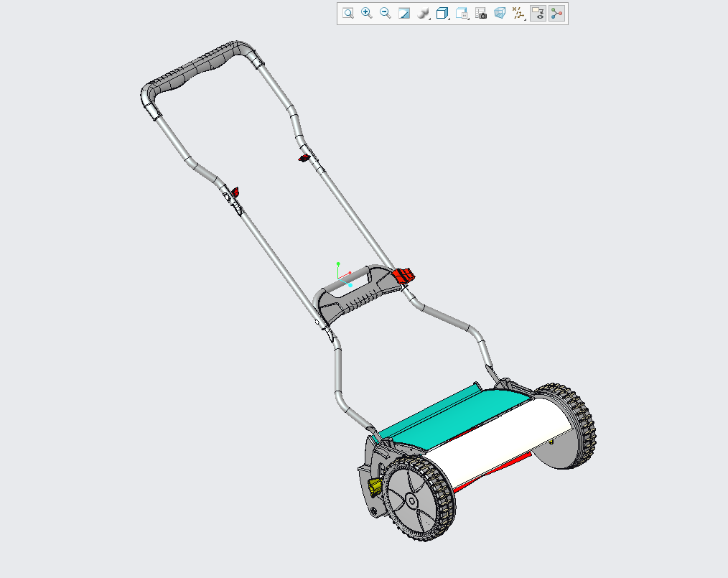Click the Zoom Out magnifier icon
Screen dimensions: 728x578
point(386,14)
